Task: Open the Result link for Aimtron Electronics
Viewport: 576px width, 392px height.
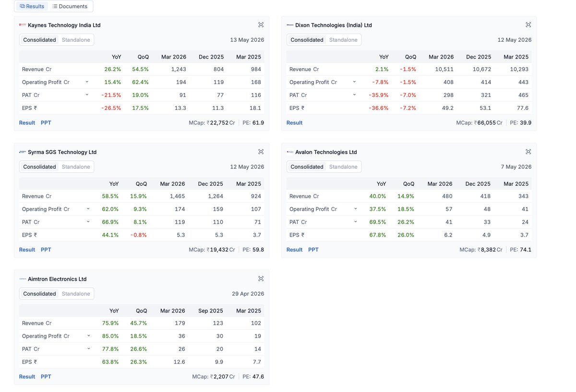Action: [27, 377]
